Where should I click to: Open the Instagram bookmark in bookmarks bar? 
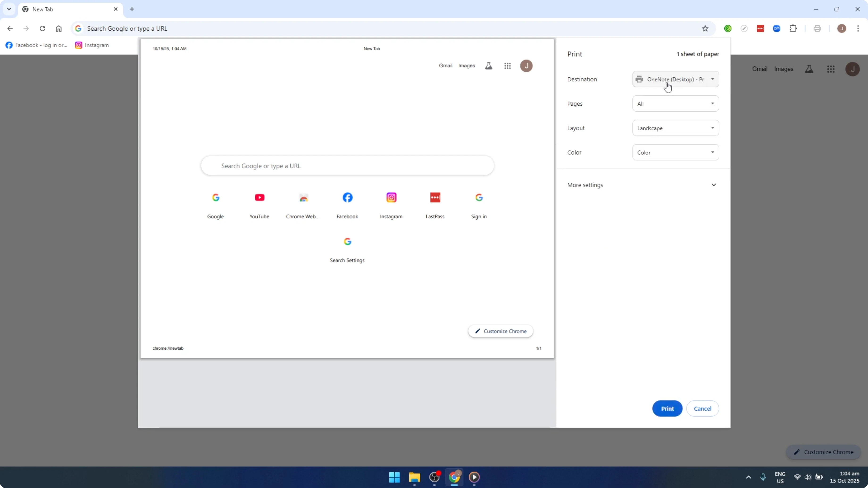pos(92,45)
